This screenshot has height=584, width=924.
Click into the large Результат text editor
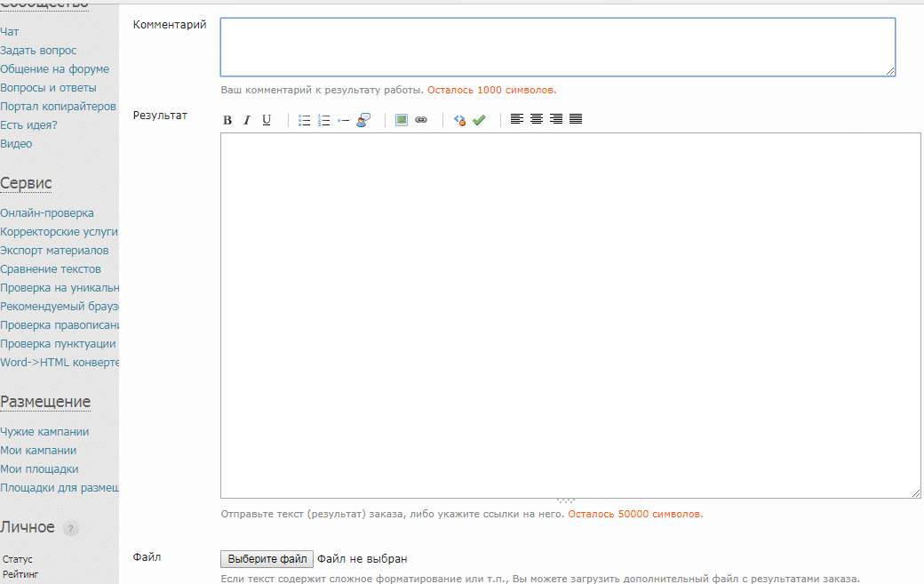tap(570, 316)
